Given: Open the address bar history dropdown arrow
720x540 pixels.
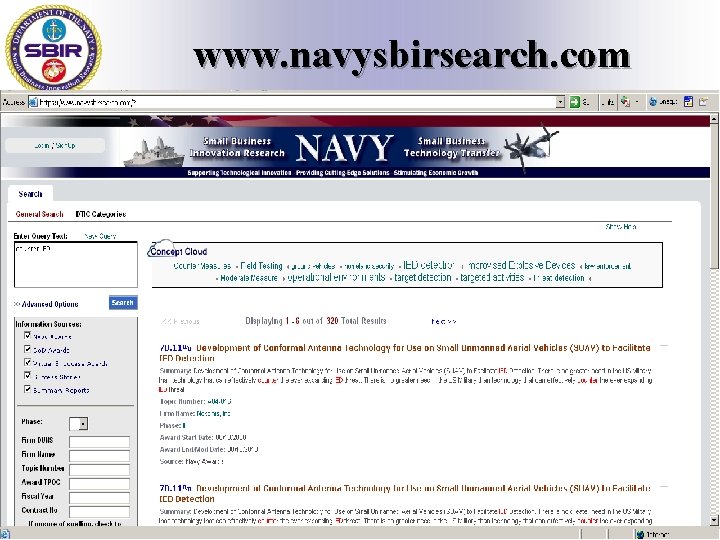Looking at the screenshot, I should click(560, 102).
